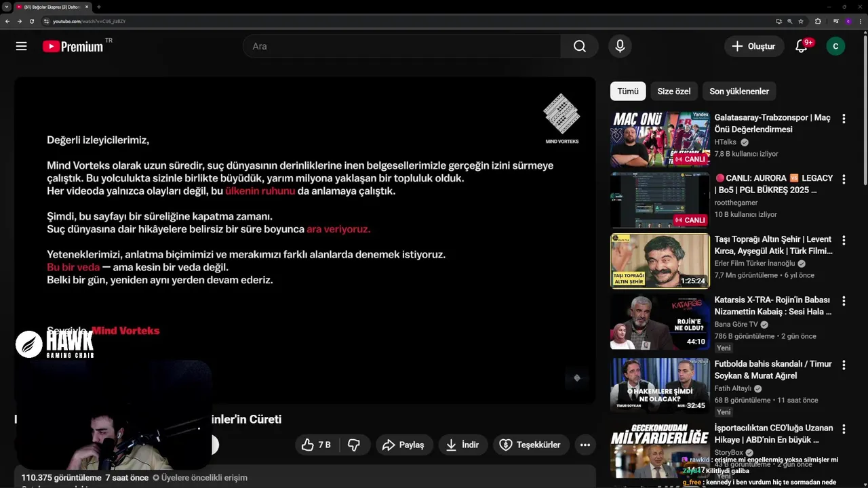
Task: Open new browser tab
Action: point(98,7)
